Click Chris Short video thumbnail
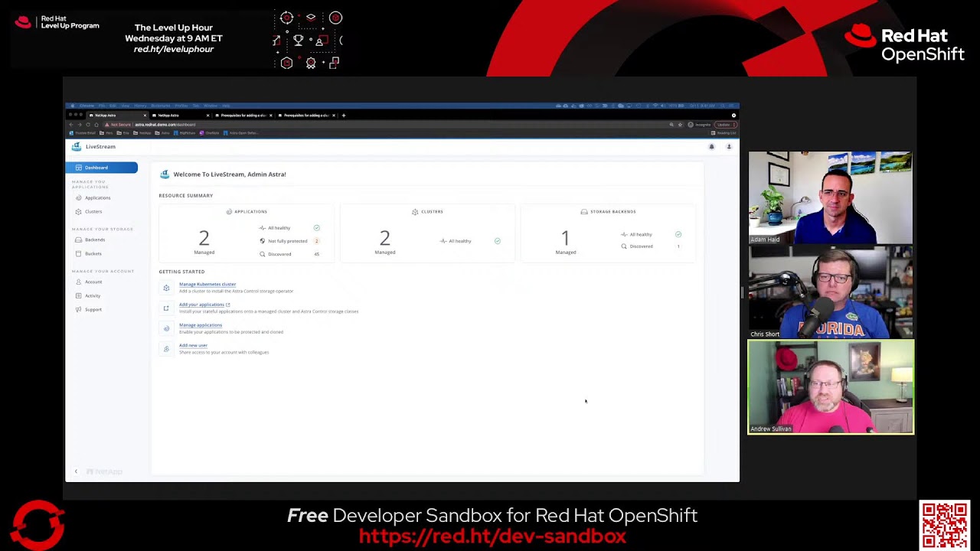 tap(831, 292)
